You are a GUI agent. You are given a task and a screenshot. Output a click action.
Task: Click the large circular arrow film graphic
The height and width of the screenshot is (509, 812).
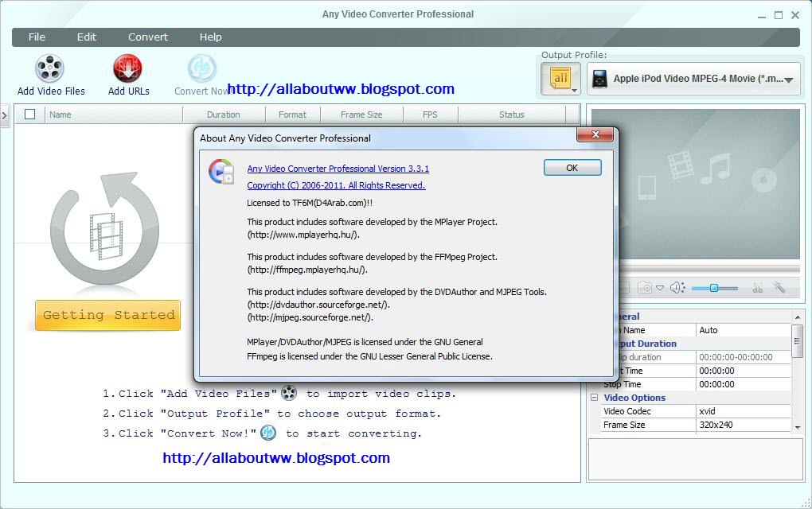(x=106, y=227)
